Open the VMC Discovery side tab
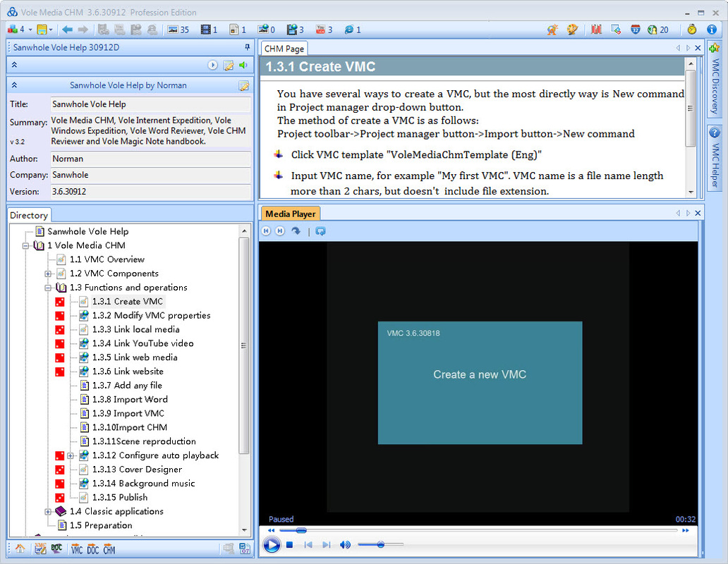Viewport: 728px width, 564px height. 715,79
